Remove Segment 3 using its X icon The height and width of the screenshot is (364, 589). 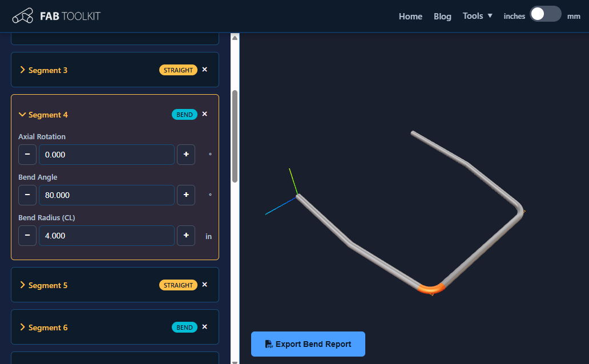tap(204, 69)
